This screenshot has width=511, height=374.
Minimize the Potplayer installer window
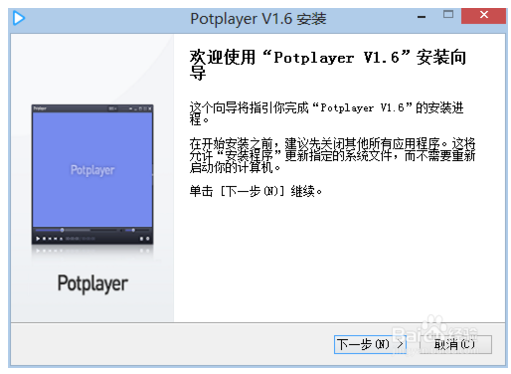[422, 16]
